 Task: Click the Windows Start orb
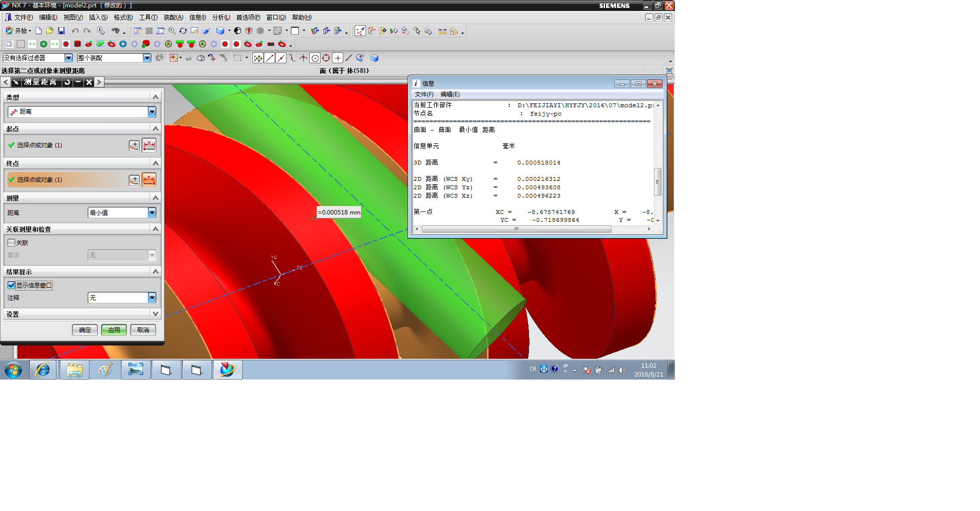click(13, 370)
